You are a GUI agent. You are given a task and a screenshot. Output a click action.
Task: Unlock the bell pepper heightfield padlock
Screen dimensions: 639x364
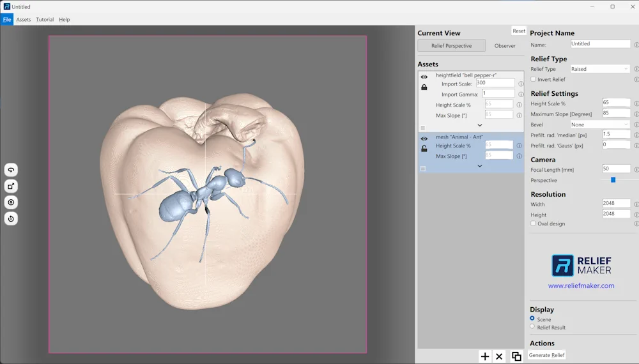point(424,87)
